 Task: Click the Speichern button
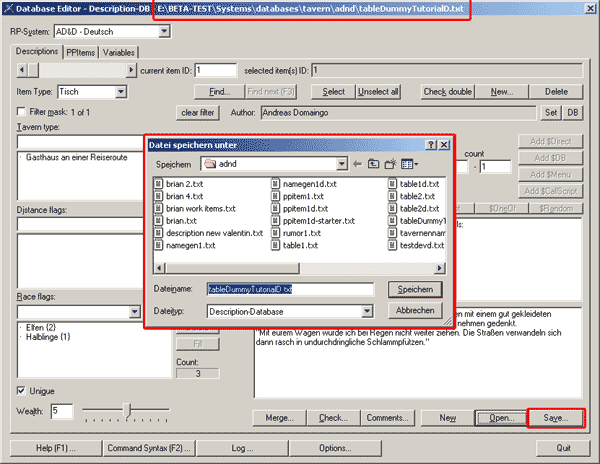tap(415, 289)
